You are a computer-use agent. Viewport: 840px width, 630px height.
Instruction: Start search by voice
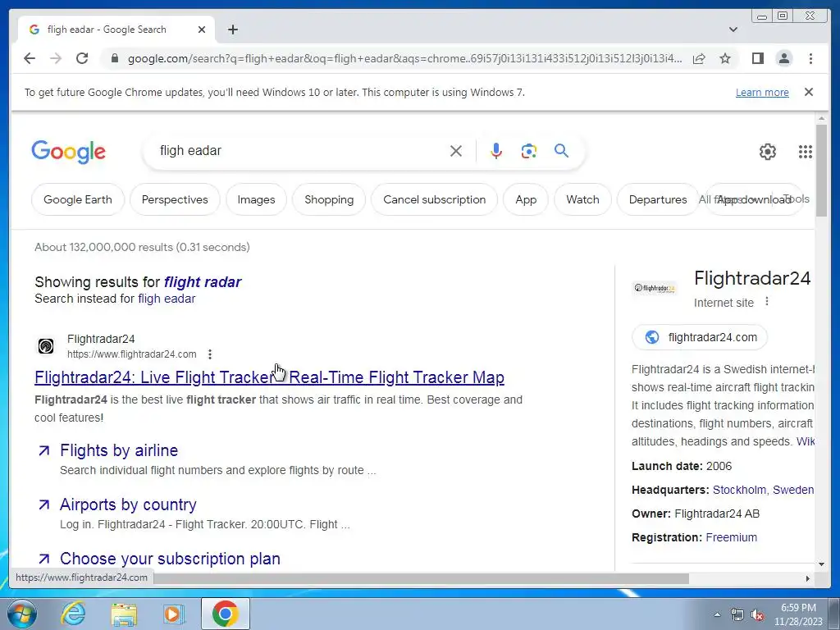(496, 151)
